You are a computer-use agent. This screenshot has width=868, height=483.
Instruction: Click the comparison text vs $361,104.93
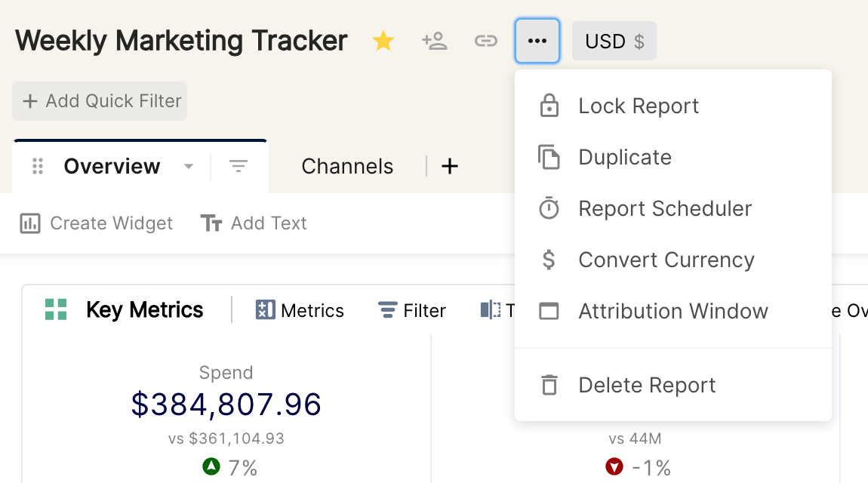point(226,438)
